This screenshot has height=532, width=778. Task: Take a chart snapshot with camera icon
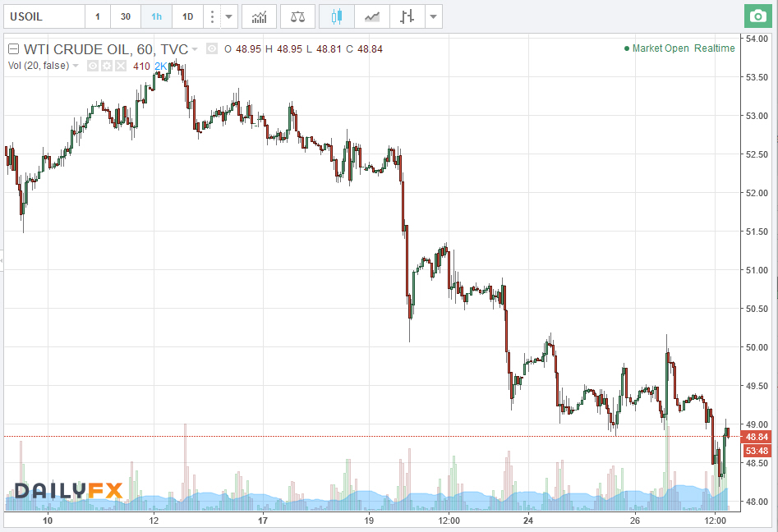[758, 16]
